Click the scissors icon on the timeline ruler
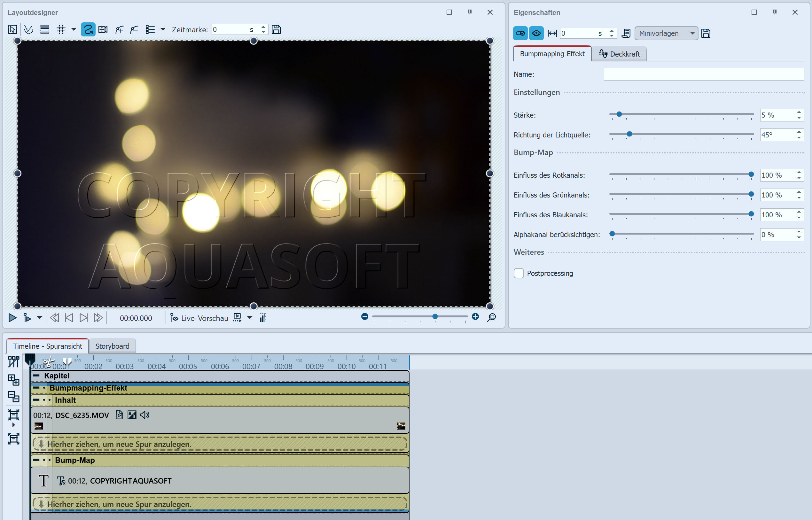 point(48,363)
